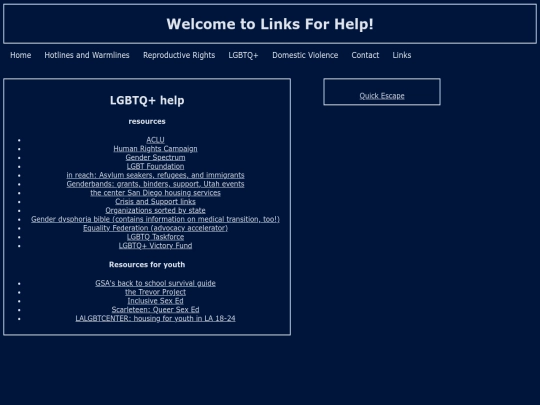
Task: Open Equality Federation advocacy accelerator link
Action: pos(155,228)
